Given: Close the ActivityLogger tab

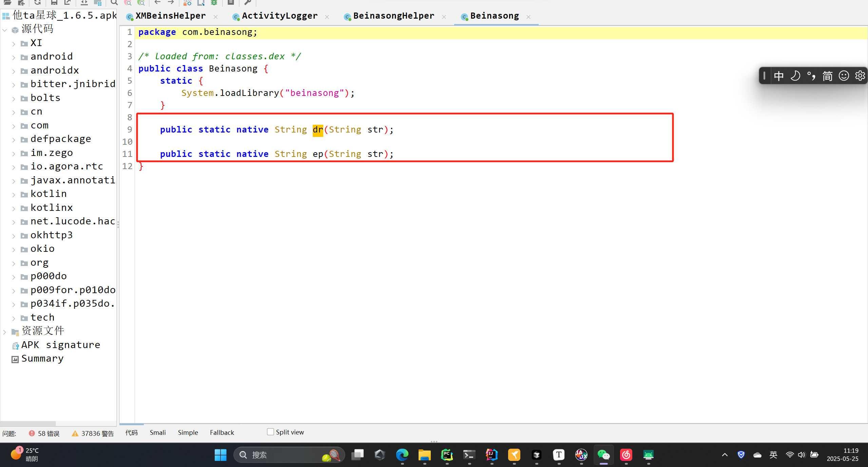Looking at the screenshot, I should (327, 17).
